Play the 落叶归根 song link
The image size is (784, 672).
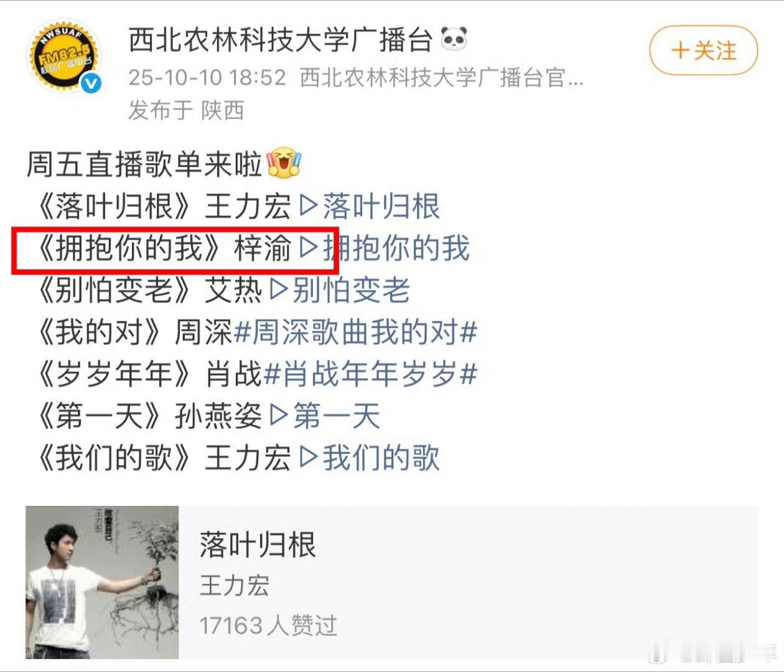point(381,207)
